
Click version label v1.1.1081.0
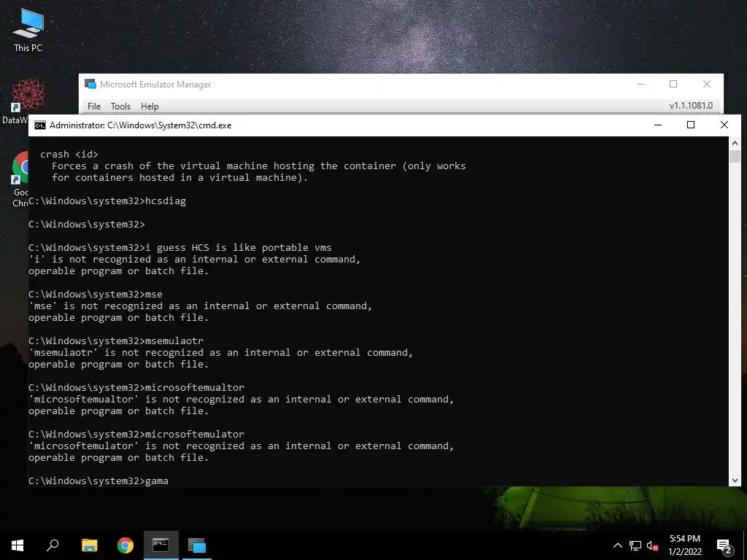[x=691, y=106]
